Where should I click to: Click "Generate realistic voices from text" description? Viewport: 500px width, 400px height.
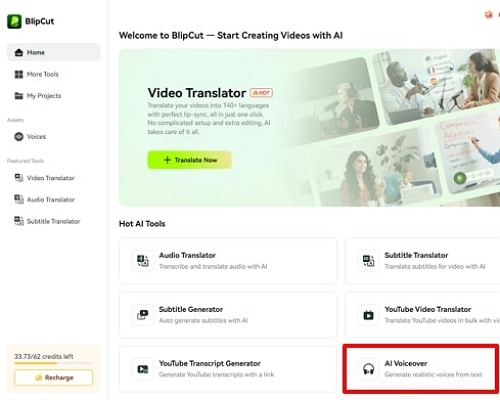click(433, 374)
